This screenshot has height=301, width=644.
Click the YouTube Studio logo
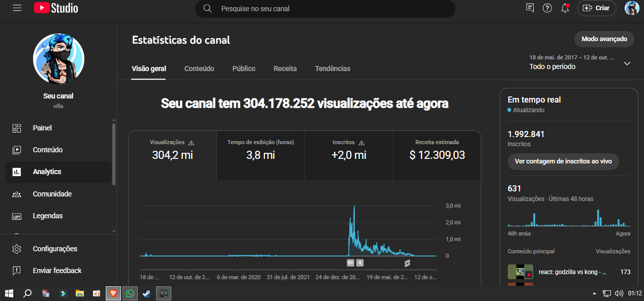click(56, 8)
